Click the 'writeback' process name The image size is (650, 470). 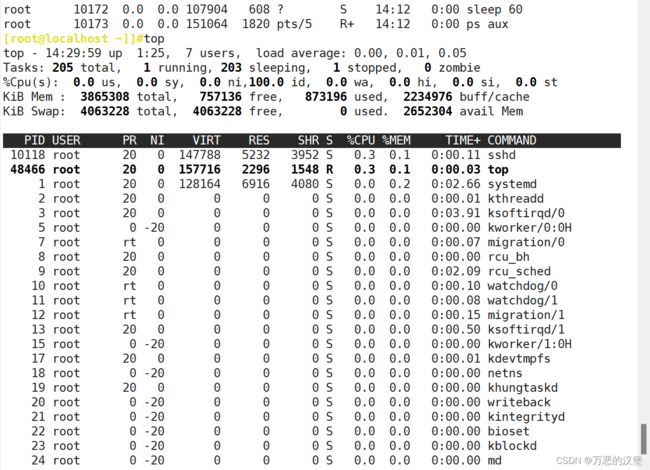point(519,402)
